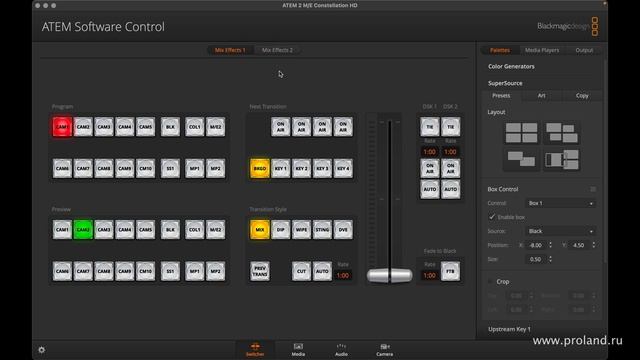Select COL1 on the Preview bus
The image size is (640, 360).
(x=195, y=230)
